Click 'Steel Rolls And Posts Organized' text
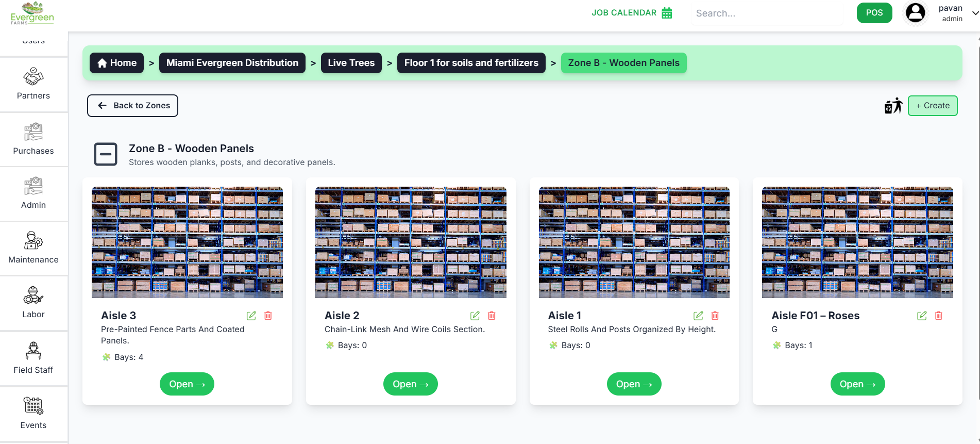The width and height of the screenshot is (980, 444). tap(632, 330)
